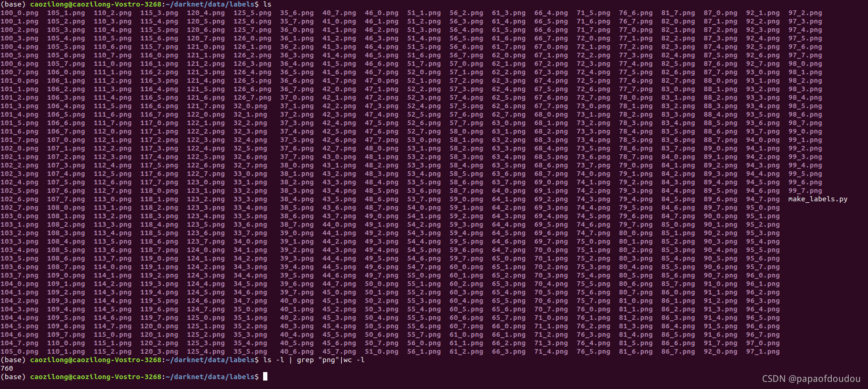Viewport: 868px width, 389px height.
Task: Select the 84_0.png entry
Action: pyautogui.click(x=678, y=157)
